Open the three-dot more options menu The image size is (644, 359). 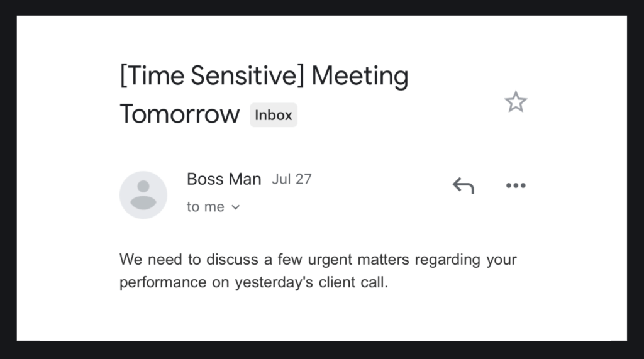[x=515, y=185]
